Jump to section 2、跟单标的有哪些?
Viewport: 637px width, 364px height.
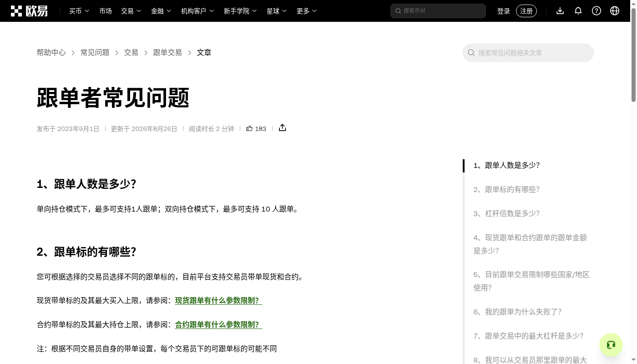(x=506, y=190)
